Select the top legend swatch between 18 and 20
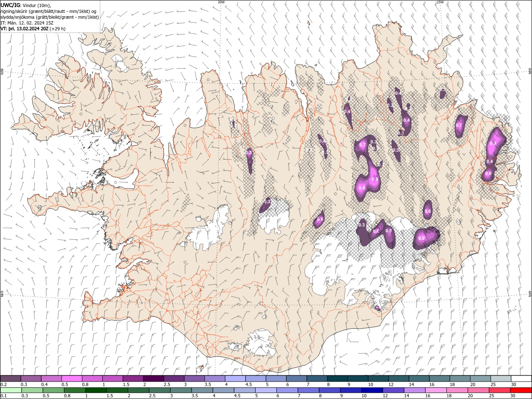The height and width of the screenshot is (399, 532). pyautogui.click(x=459, y=379)
